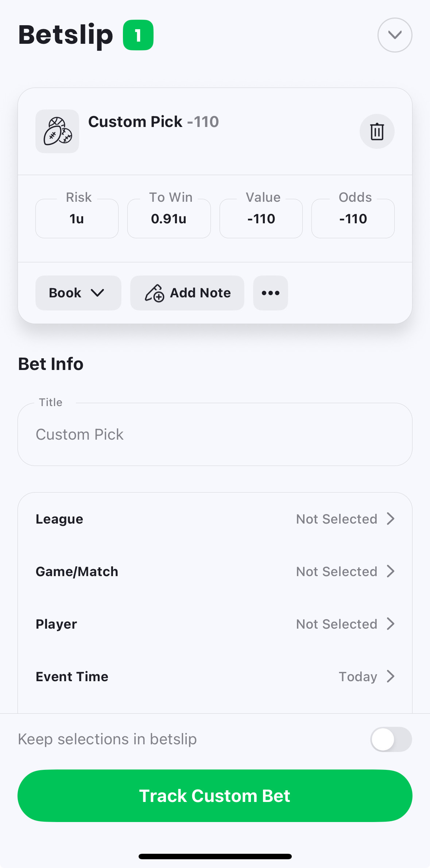Viewport: 430px width, 868px height.
Task: Edit the To Win 0.91u field
Action: (169, 218)
